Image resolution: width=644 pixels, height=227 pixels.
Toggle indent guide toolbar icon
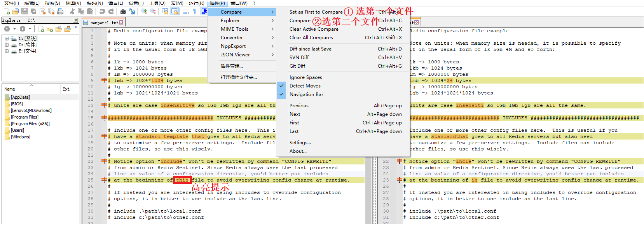pyautogui.click(x=204, y=11)
